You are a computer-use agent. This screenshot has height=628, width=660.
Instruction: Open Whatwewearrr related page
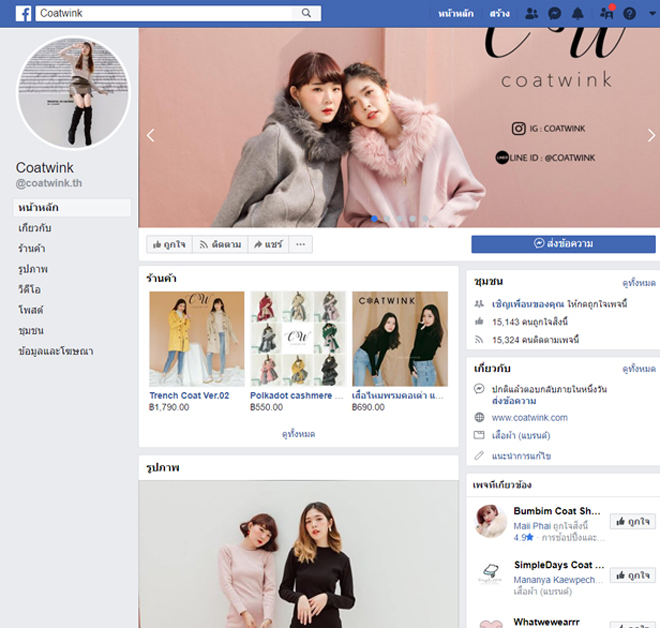pos(546,622)
